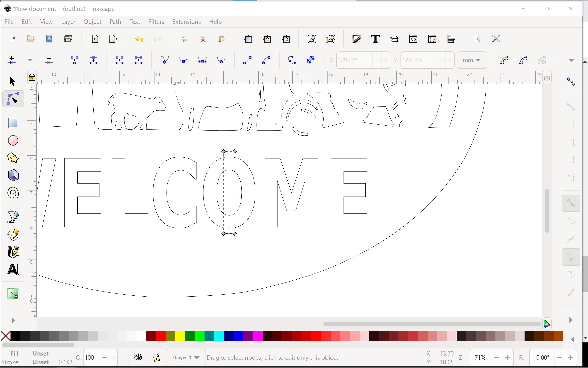Open the File menu
The height and width of the screenshot is (368, 588).
click(9, 22)
